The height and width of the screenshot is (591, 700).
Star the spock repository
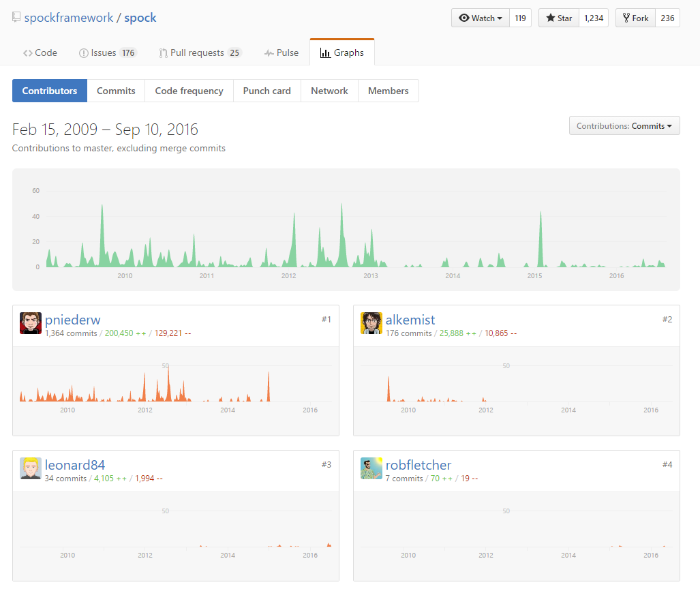[x=559, y=18]
